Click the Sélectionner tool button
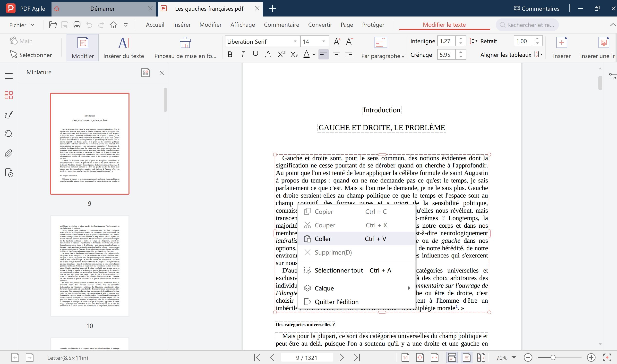The height and width of the screenshot is (364, 617). [31, 55]
